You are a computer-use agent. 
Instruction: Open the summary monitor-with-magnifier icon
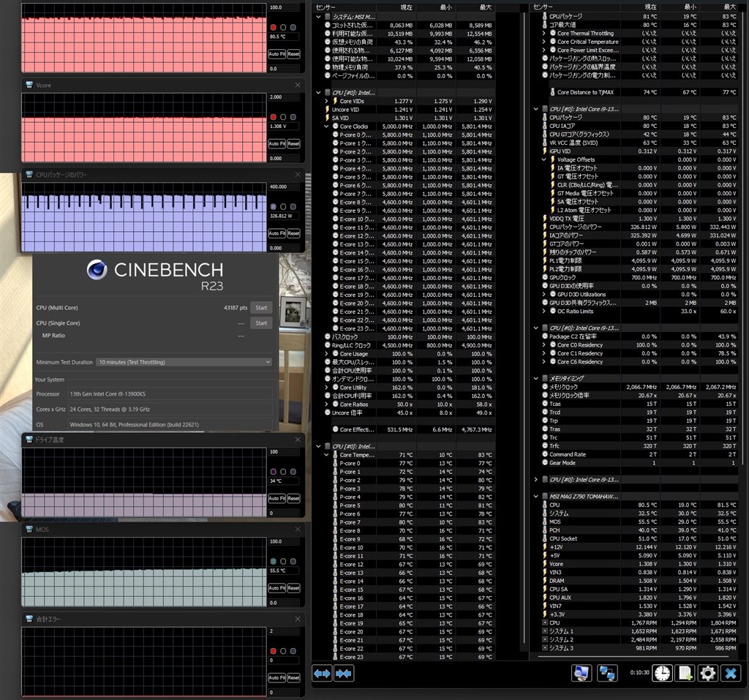coord(581,673)
